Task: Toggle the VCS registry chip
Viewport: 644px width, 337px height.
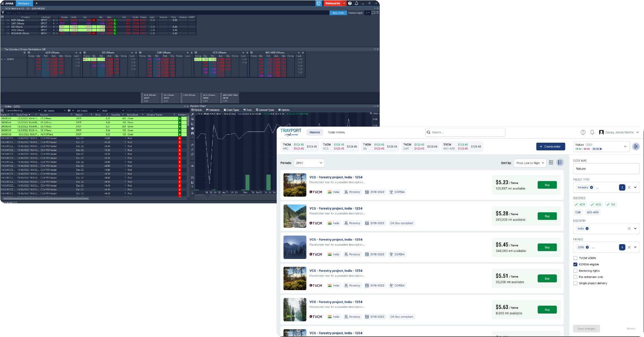Action: (x=596, y=204)
